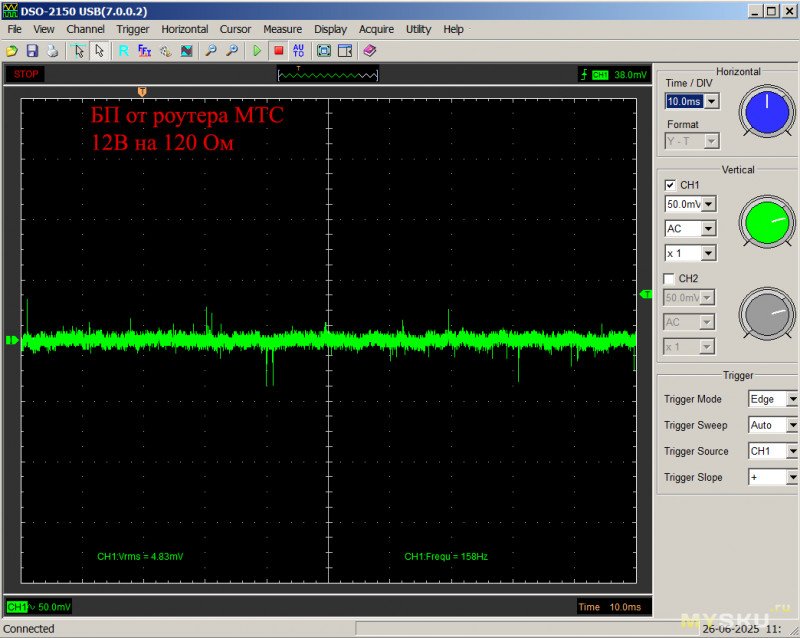Screen dimensions: 800x638
Task: Select the FFT function icon
Action: 144,50
